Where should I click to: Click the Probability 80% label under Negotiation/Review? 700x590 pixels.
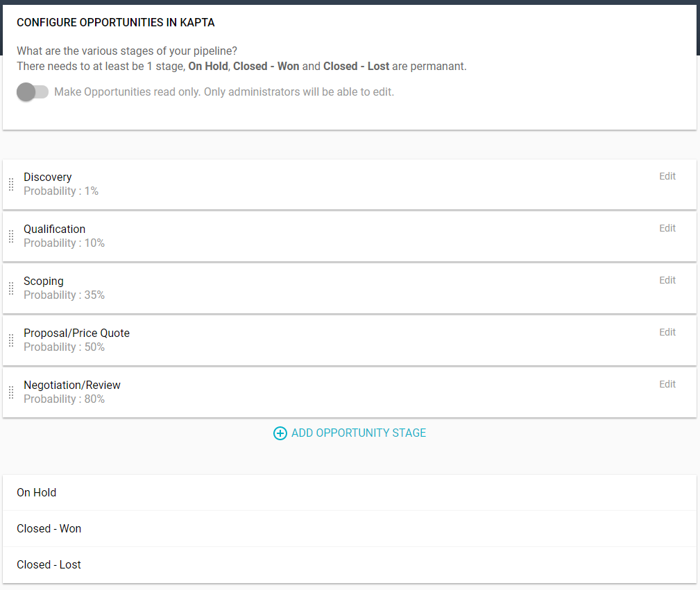(64, 399)
